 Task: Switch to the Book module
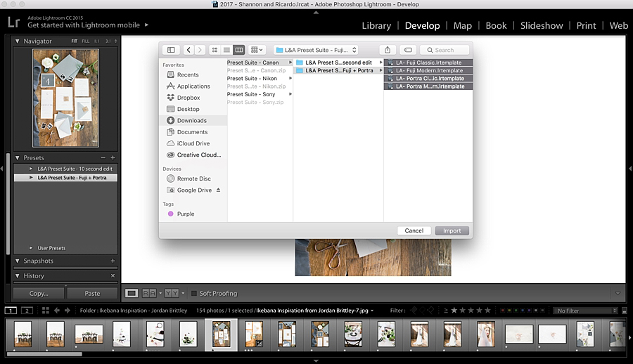click(x=496, y=25)
